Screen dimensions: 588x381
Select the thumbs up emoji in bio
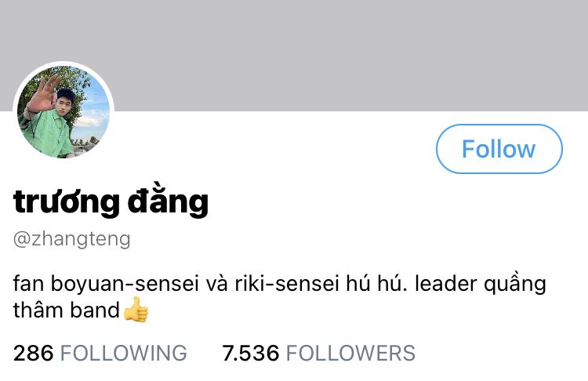coord(136,310)
